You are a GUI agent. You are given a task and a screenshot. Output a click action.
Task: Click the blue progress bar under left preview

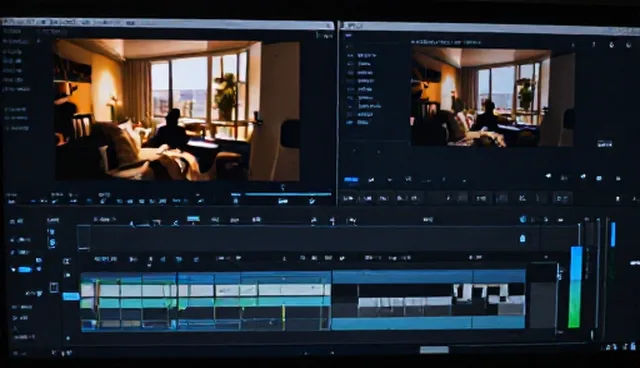click(x=288, y=194)
